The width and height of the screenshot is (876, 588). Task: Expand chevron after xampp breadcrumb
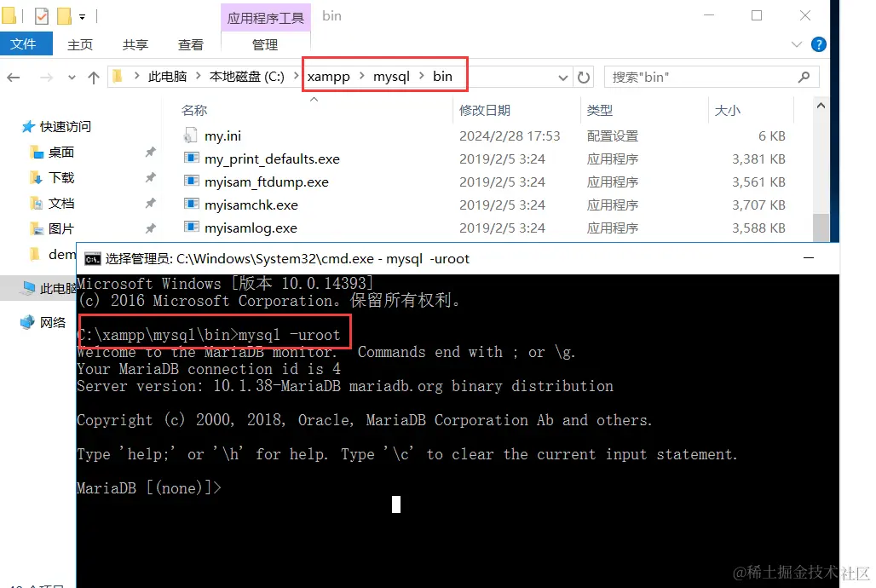[x=362, y=76]
